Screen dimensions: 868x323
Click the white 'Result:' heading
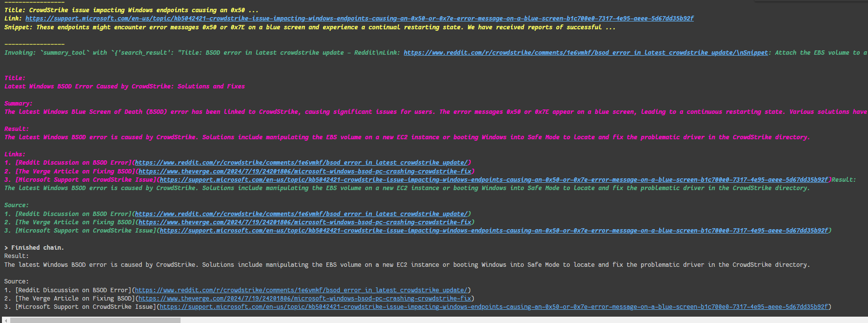(17, 256)
